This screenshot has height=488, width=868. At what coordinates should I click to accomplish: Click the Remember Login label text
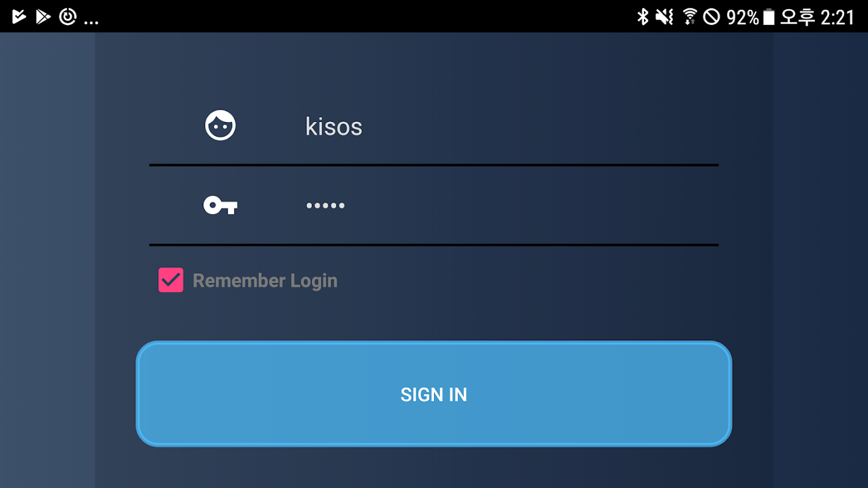[265, 281]
